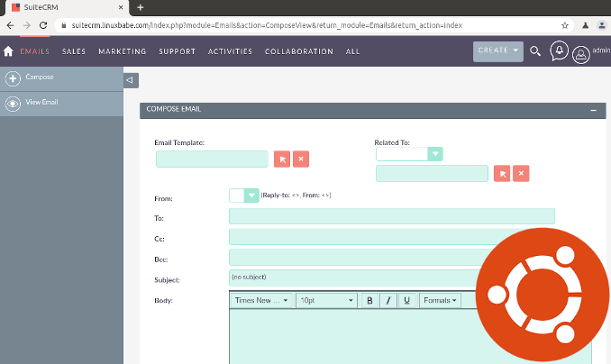
Task: Click the SuiteCRM home icon
Action: click(x=9, y=51)
